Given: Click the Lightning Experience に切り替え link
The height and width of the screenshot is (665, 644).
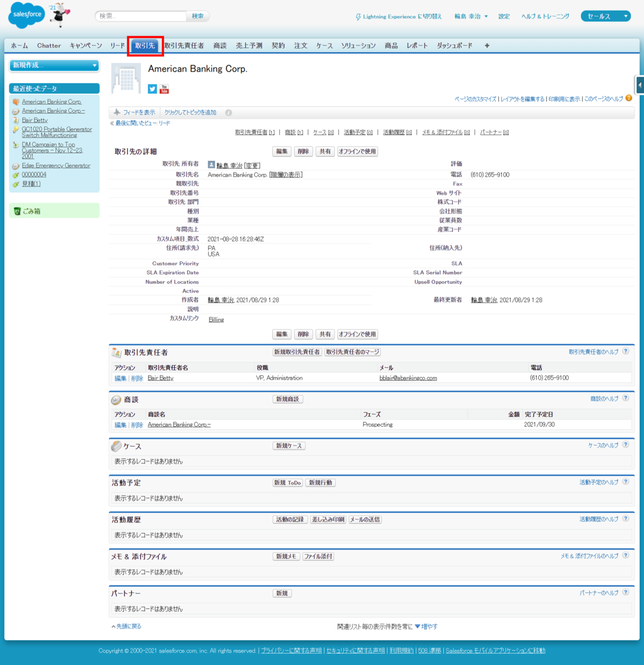Looking at the screenshot, I should (402, 17).
